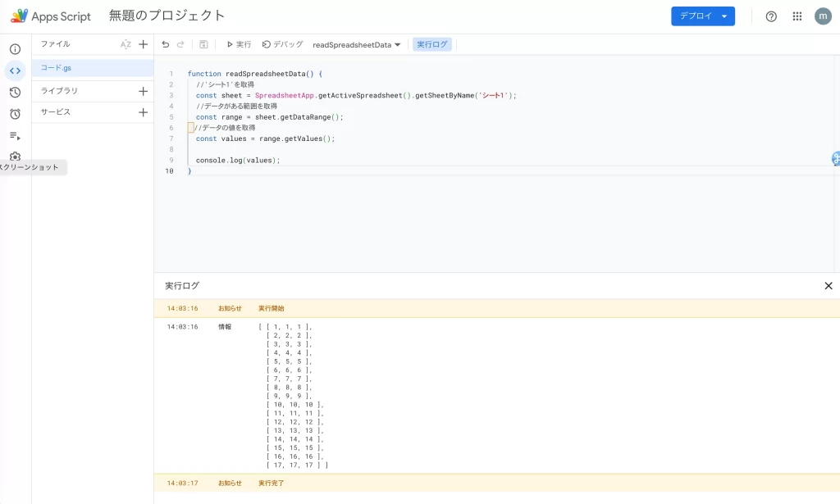Toggle the 実行ログ button in toolbar

432,44
